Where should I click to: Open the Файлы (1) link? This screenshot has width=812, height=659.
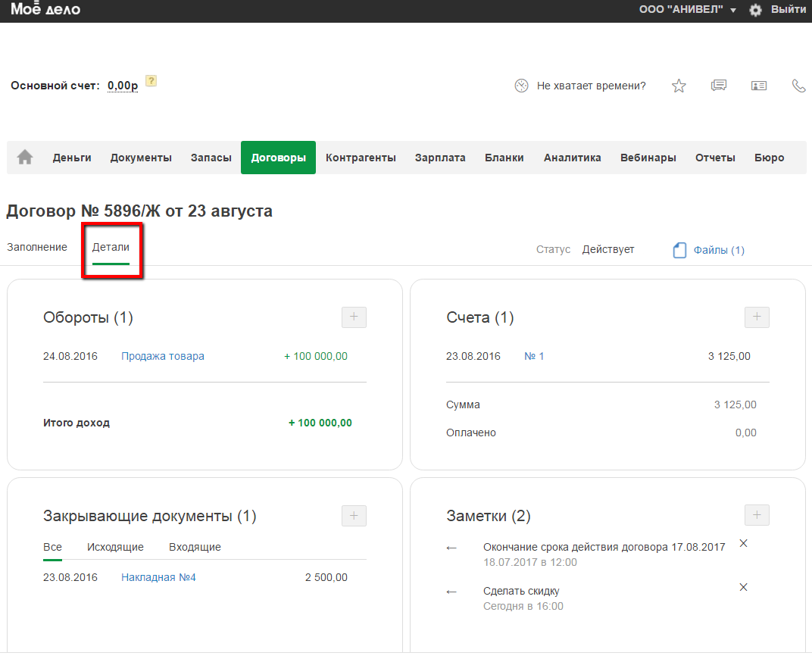[x=719, y=250]
